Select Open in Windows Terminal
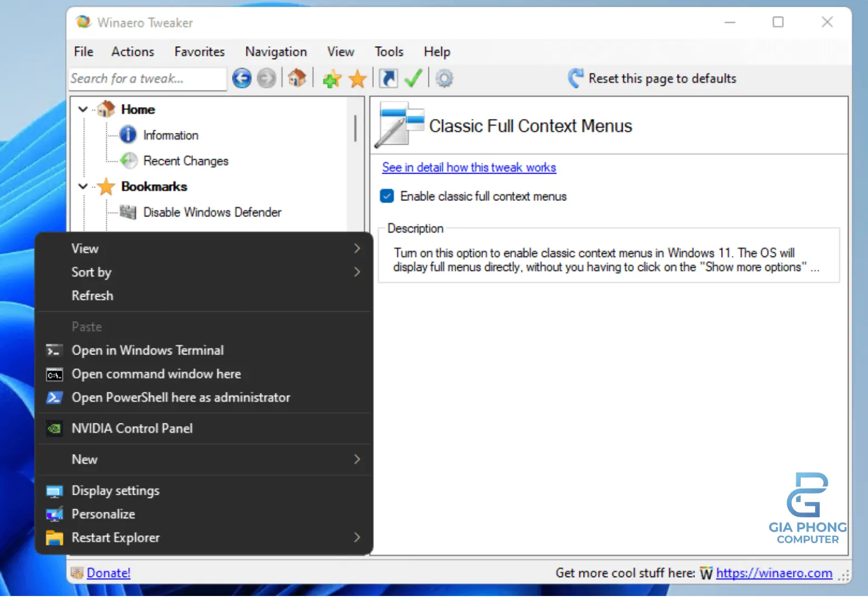Screen dimensions: 868x601 coord(147,350)
